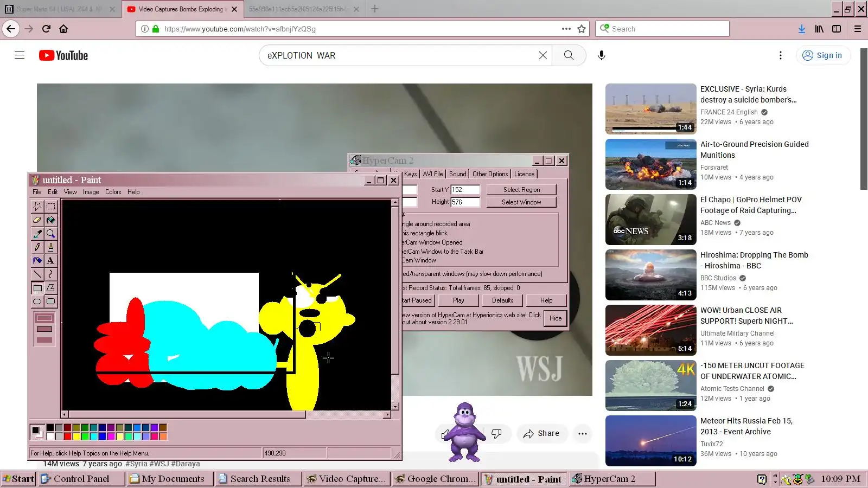Open the browser hamburger application menu
Screen dimensions: 868x488
click(858, 29)
